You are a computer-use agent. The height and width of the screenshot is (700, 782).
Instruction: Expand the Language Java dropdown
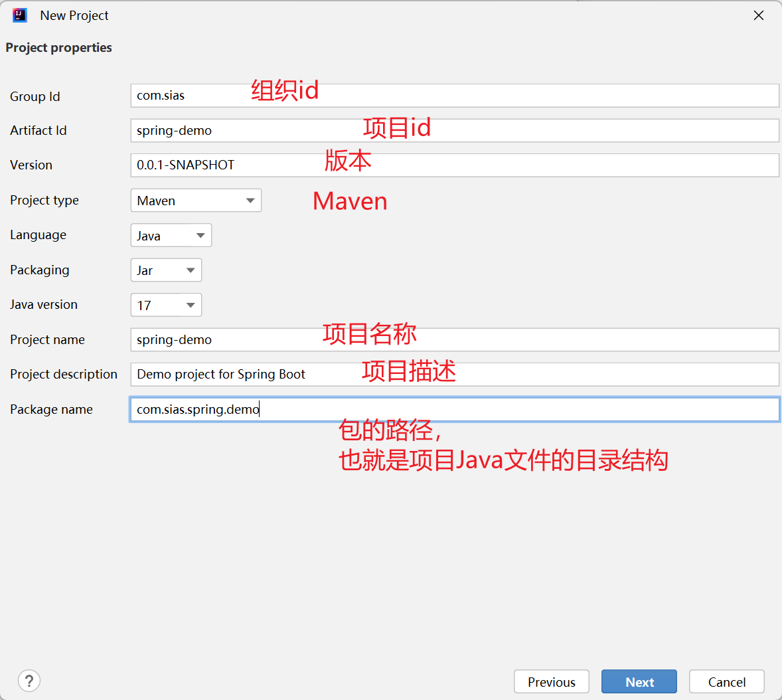click(x=171, y=235)
